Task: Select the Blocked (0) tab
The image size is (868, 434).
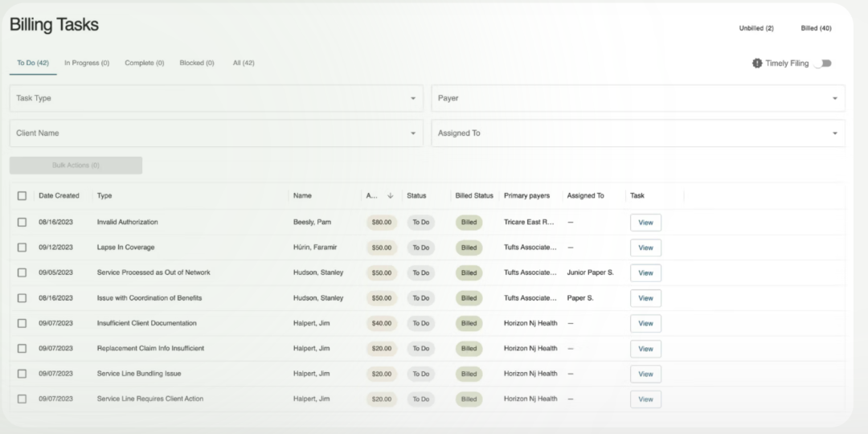Action: [197, 63]
